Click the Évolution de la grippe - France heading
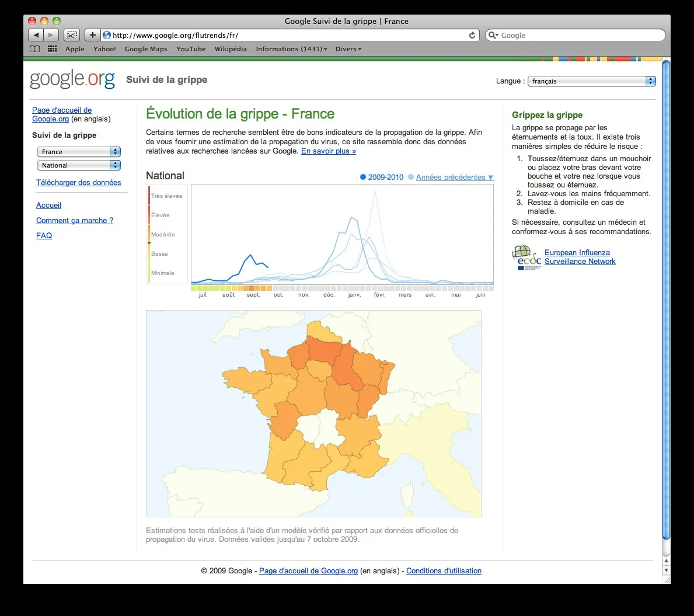The width and height of the screenshot is (694, 616). (240, 114)
